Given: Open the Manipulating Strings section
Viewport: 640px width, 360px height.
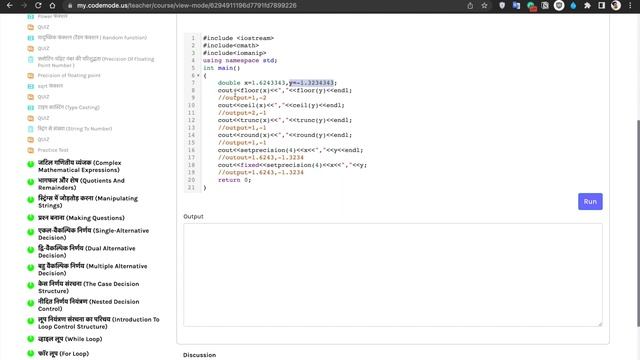Looking at the screenshot, I should (x=88, y=202).
